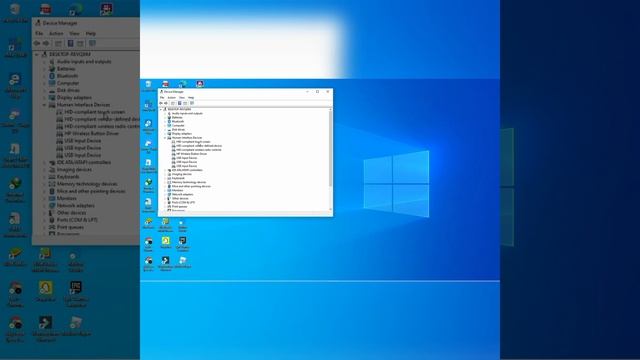Select IDE ATA/ATAPI controllers in dimmed left window
This screenshot has width=640, height=360.
84,162
